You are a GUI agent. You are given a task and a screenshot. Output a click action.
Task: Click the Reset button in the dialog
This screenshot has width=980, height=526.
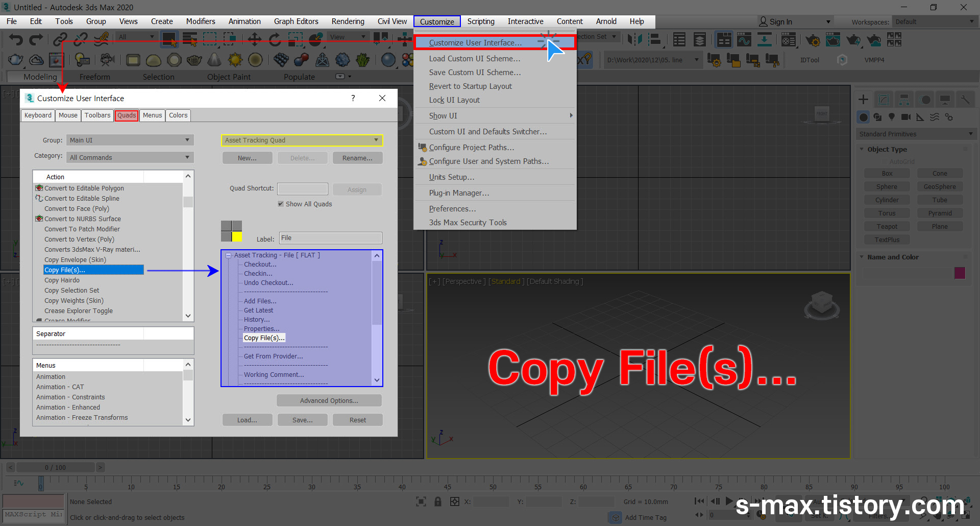[357, 420]
